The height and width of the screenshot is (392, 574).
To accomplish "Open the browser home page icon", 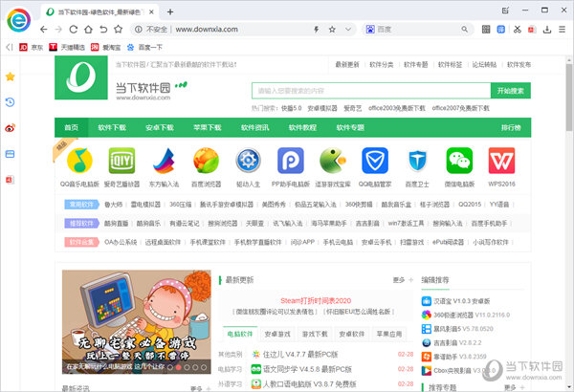I will click(88, 30).
